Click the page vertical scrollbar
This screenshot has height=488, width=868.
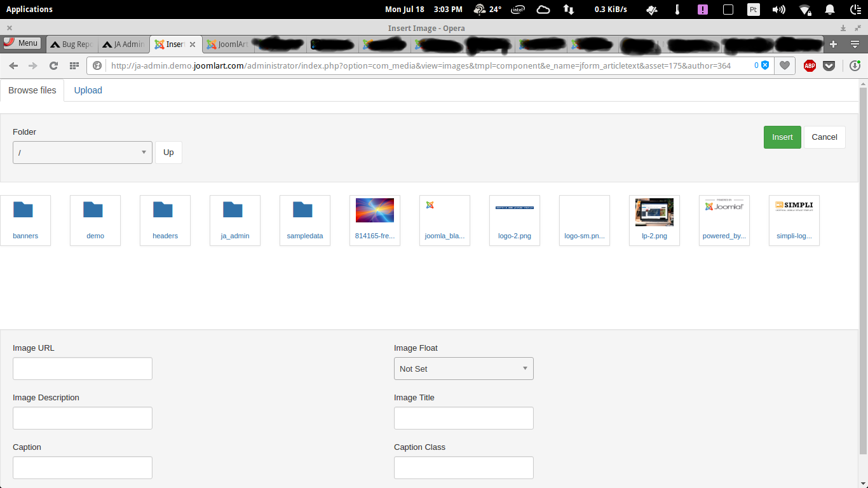point(863,271)
